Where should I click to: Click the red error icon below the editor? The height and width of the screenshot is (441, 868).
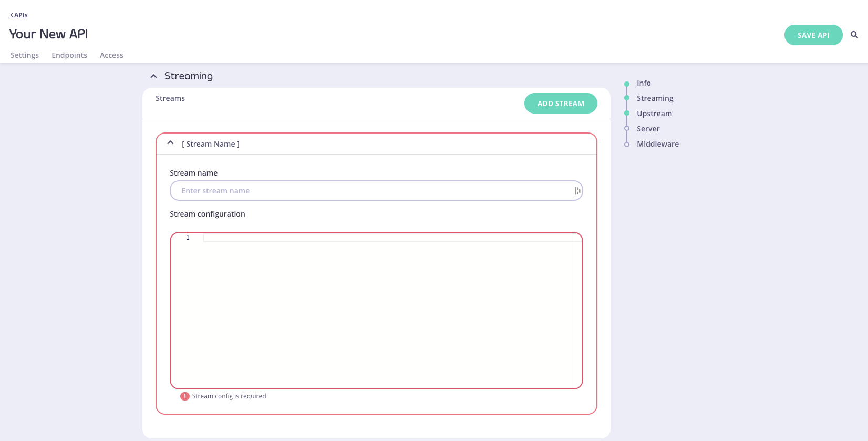pyautogui.click(x=184, y=396)
